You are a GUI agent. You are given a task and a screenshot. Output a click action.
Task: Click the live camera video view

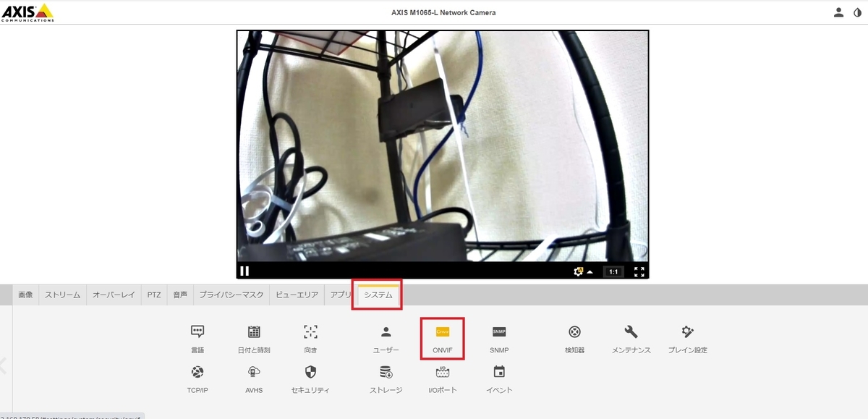coord(443,147)
